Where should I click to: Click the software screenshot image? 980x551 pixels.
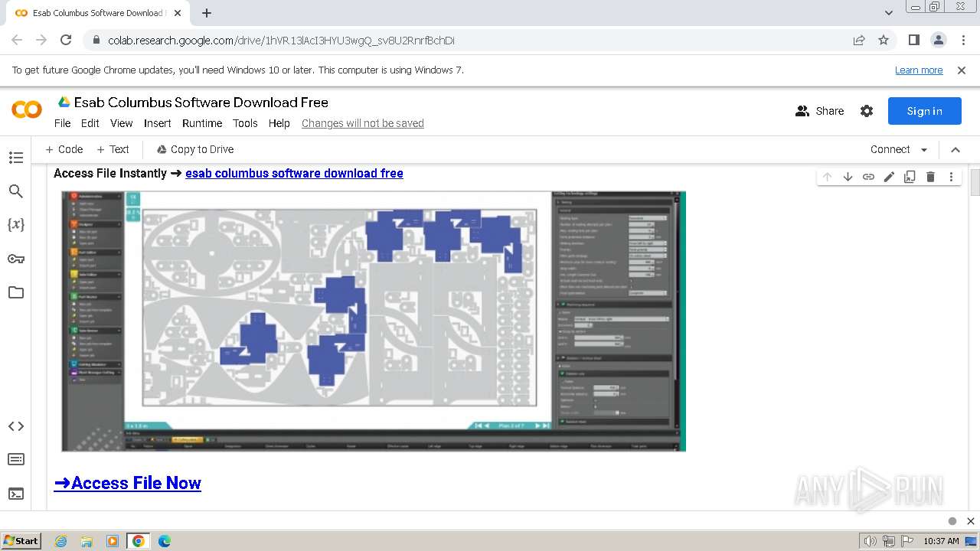pos(374,321)
